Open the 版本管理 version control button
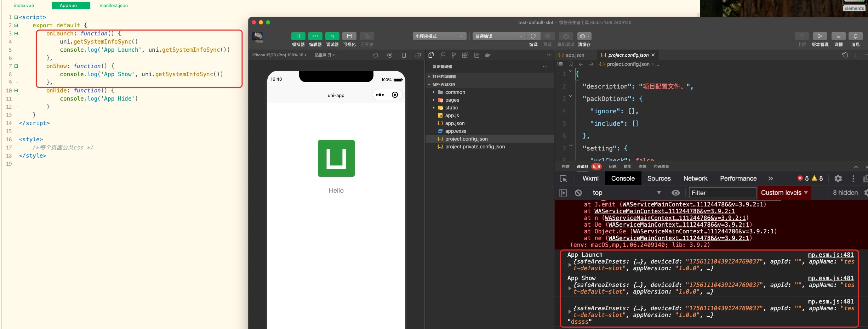The height and width of the screenshot is (329, 868). (x=820, y=36)
